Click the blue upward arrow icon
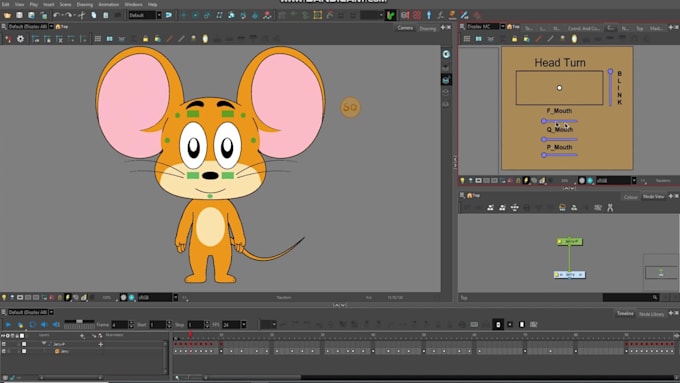Screen dimensions: 680x383 pyautogui.click(x=429, y=15)
